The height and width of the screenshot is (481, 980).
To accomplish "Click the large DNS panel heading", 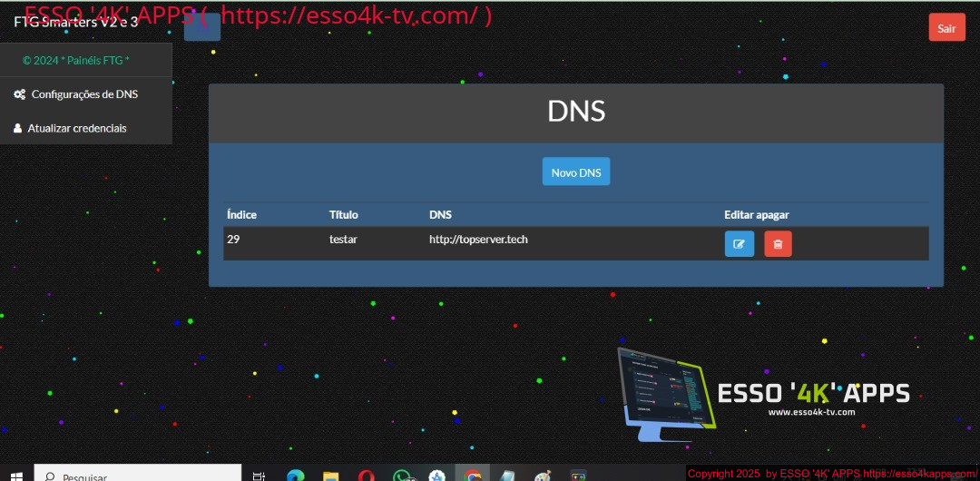I will (576, 112).
